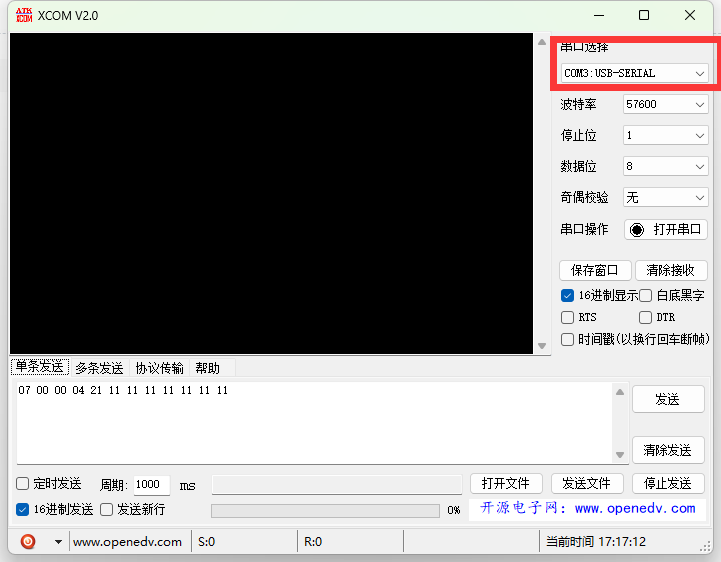Click the red circular icon in status bar
This screenshot has width=721, height=562.
[28, 541]
